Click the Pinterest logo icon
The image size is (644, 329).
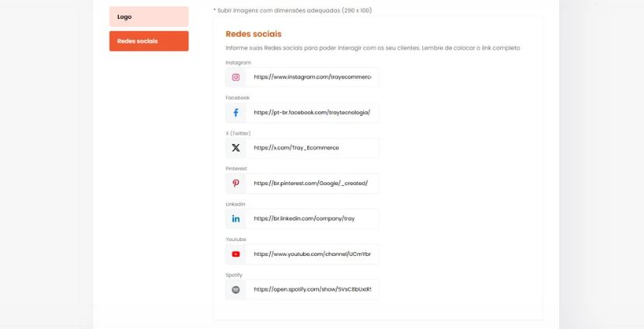(236, 184)
